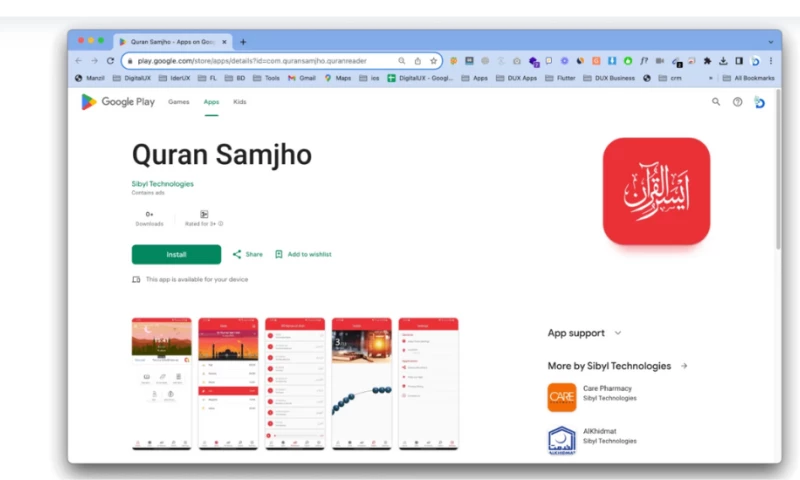Select the Apps tab

(211, 102)
